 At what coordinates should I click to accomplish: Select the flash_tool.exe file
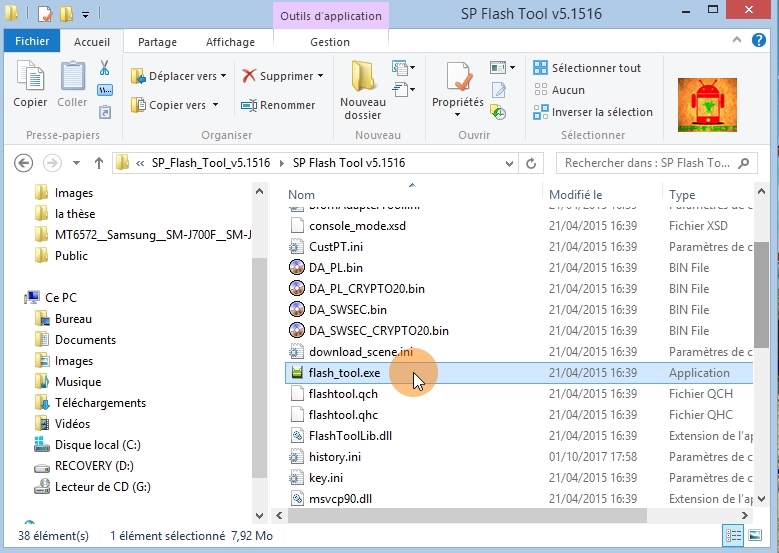tap(519, 373)
